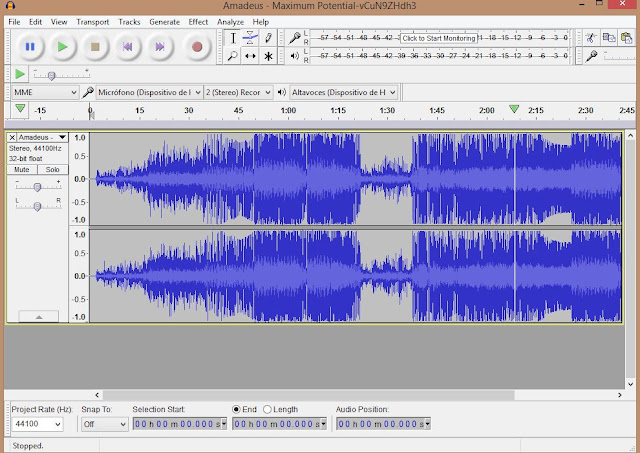This screenshot has height=453, width=640.
Task: Pause playback with the Pause button
Action: point(30,47)
